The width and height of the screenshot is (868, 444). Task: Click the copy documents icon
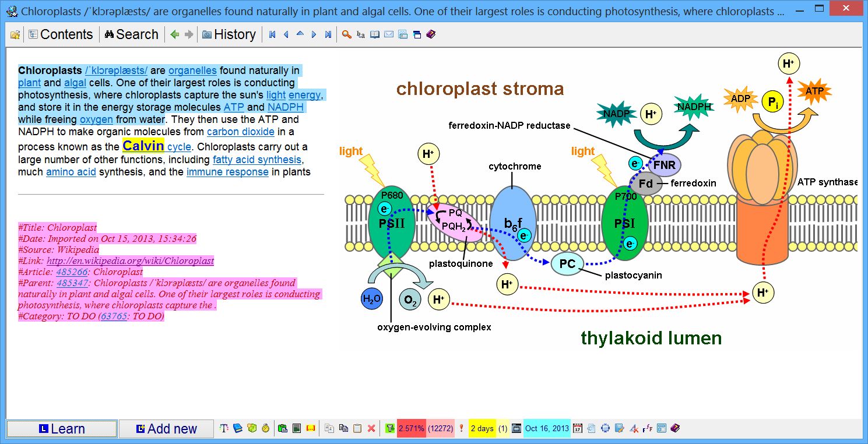[x=343, y=428]
